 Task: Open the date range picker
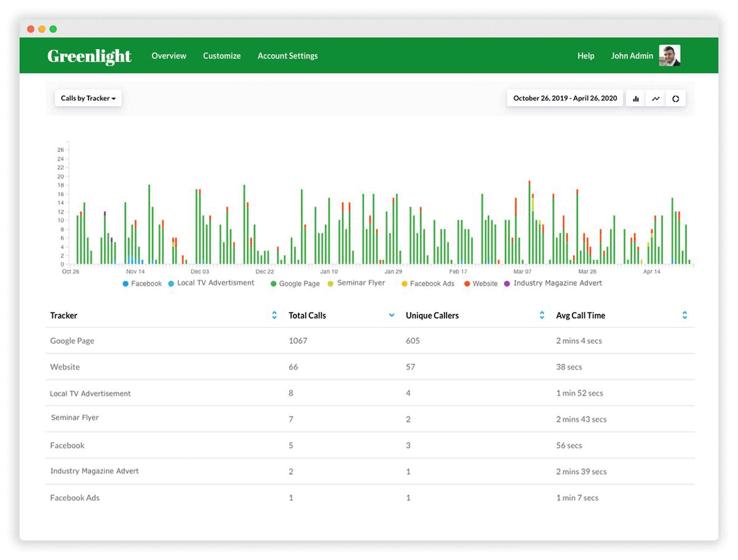565,98
